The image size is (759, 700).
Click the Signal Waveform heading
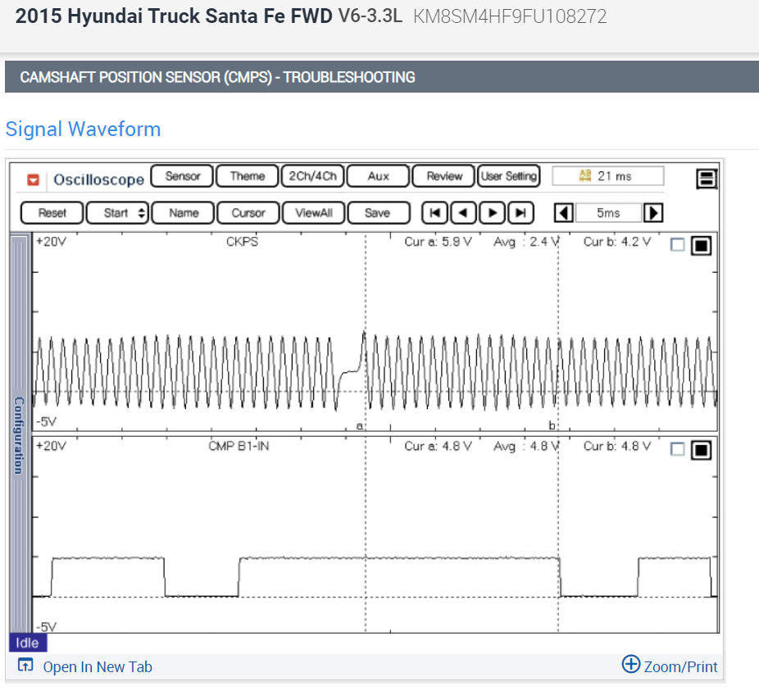(83, 130)
